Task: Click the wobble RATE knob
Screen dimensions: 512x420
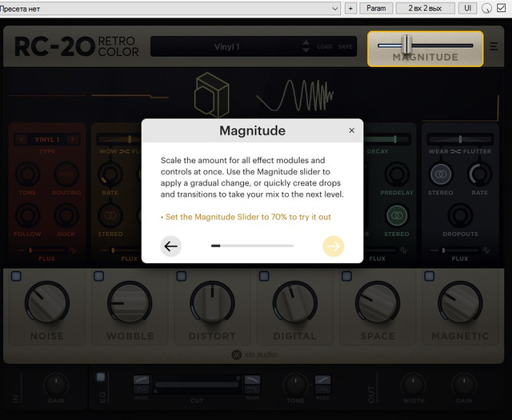Action: 110,174
